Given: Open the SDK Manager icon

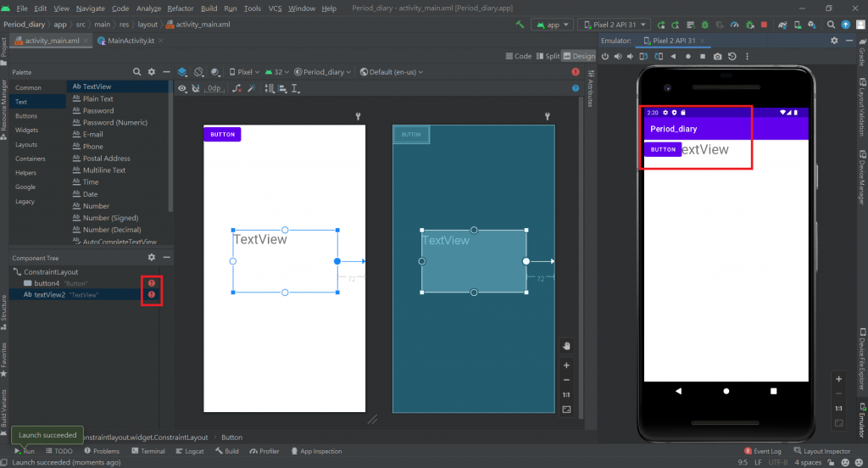Looking at the screenshot, I should coord(811,25).
